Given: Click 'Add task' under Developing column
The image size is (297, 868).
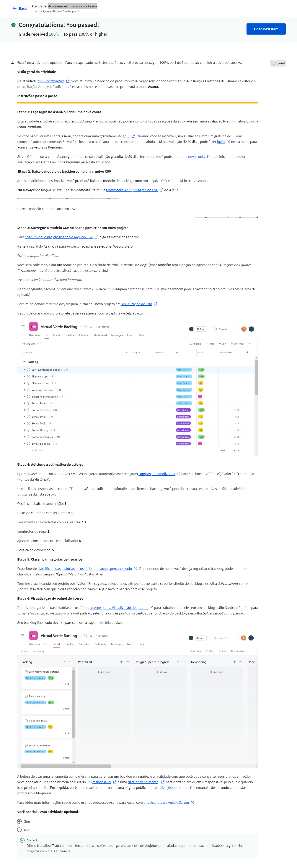Looking at the screenshot, I should point(217,672).
